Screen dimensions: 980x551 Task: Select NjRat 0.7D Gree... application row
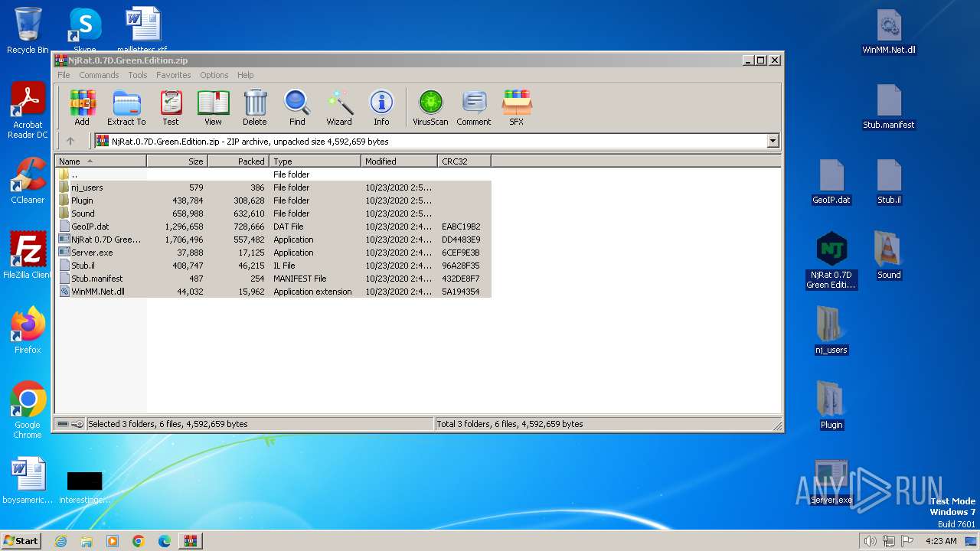tap(273, 240)
